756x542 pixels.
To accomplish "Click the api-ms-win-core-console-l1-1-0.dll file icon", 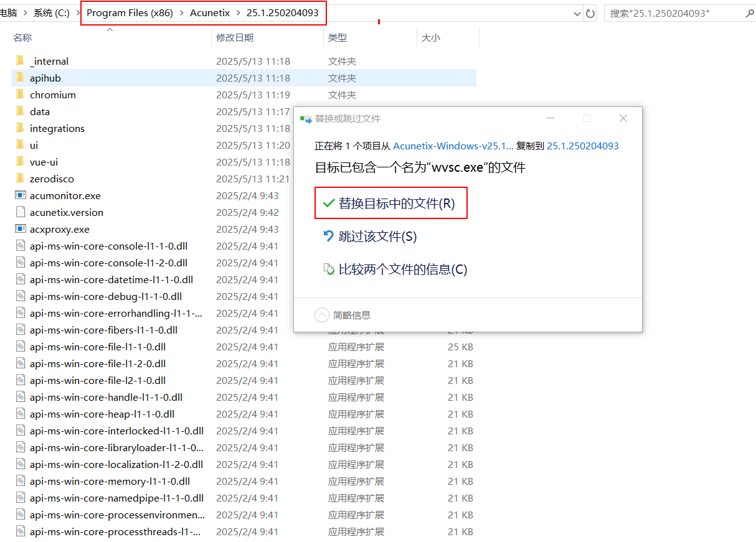I will 20,246.
